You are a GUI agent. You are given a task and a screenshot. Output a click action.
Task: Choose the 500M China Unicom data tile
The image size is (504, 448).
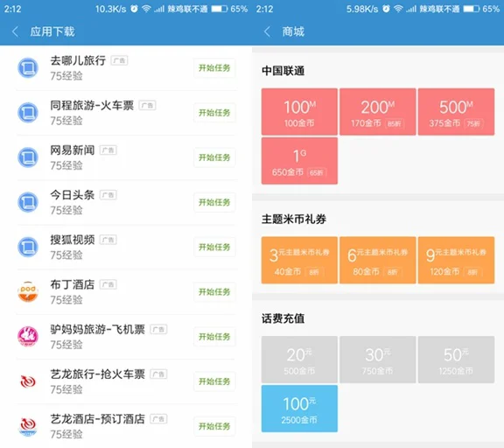click(x=456, y=112)
